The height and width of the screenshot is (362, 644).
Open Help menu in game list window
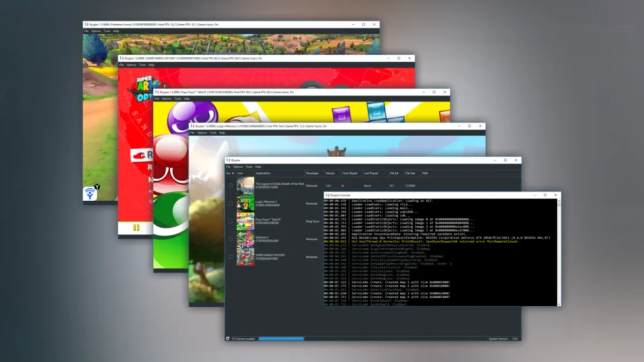(x=258, y=167)
